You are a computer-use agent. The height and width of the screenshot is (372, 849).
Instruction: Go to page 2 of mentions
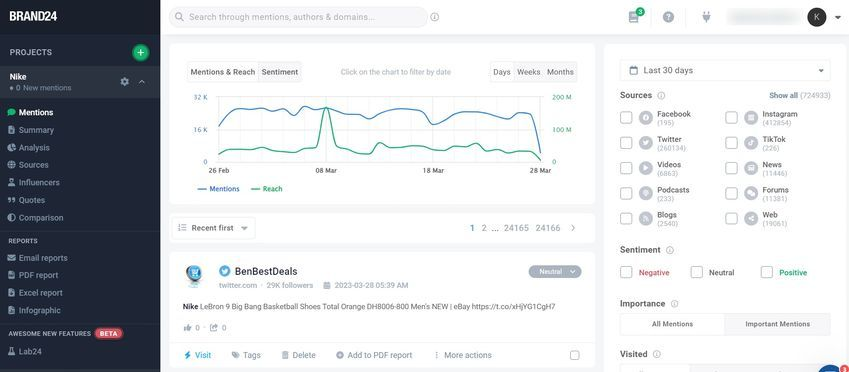484,228
